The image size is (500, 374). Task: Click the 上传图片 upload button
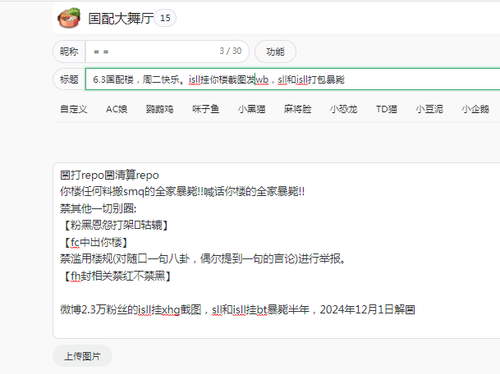coord(82,356)
